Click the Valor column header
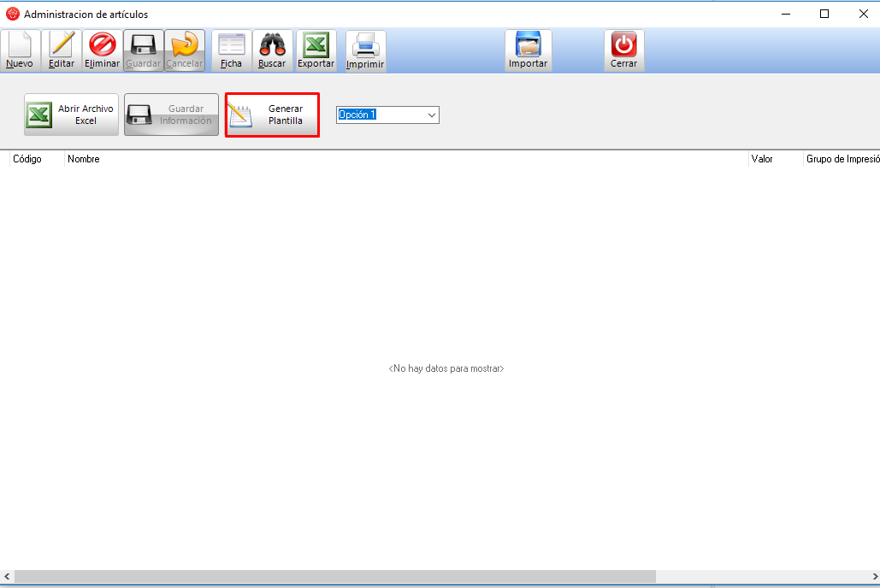The width and height of the screenshot is (880, 588). tap(762, 159)
